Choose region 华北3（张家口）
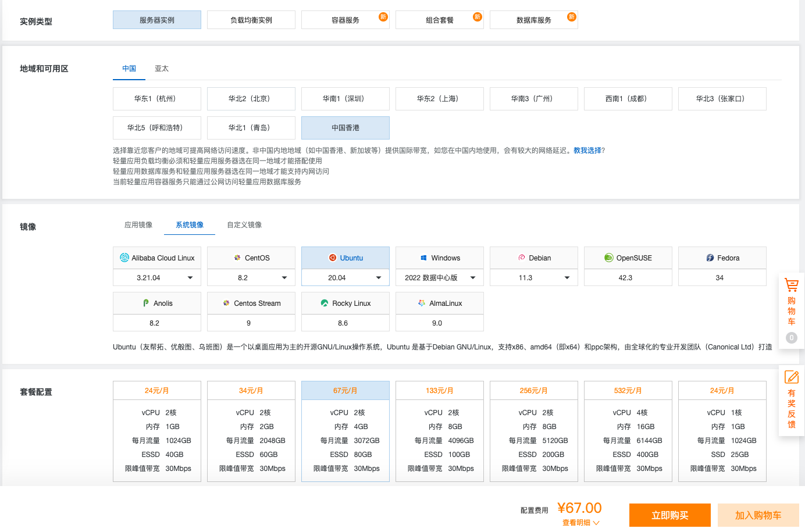The height and width of the screenshot is (532, 805). (x=722, y=99)
